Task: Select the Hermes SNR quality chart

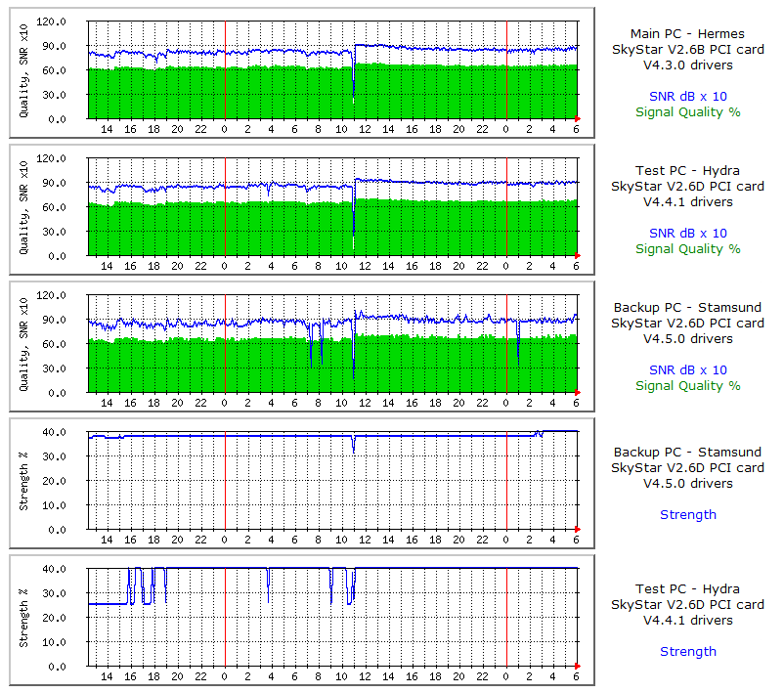Action: point(302,73)
